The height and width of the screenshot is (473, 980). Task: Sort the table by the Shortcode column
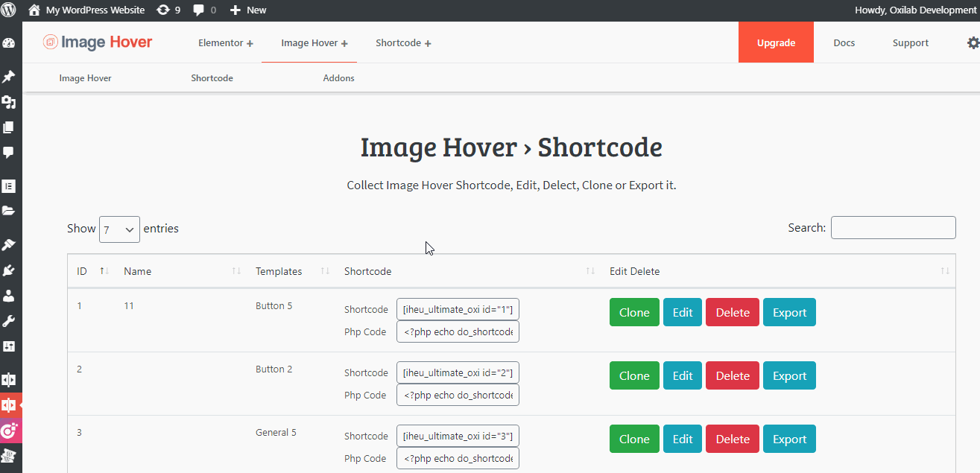[x=469, y=271]
